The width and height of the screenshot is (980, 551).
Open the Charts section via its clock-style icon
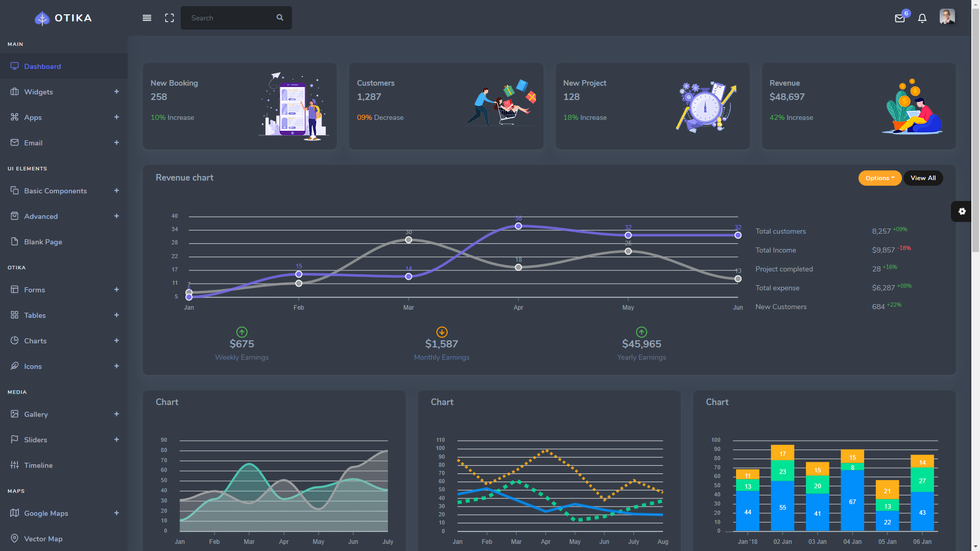point(15,340)
